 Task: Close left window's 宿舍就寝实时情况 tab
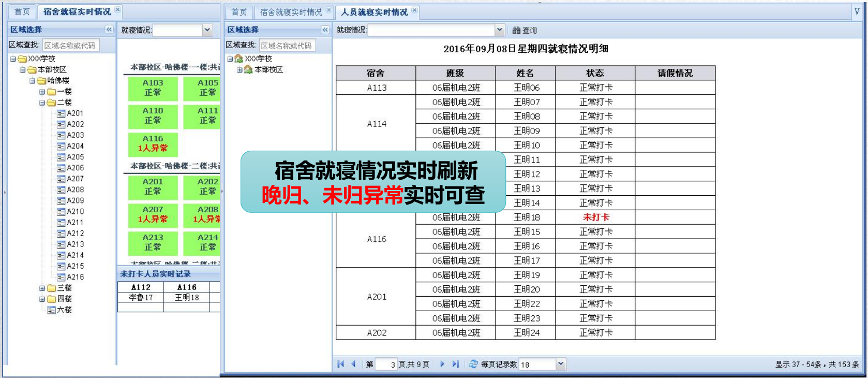[x=117, y=9]
